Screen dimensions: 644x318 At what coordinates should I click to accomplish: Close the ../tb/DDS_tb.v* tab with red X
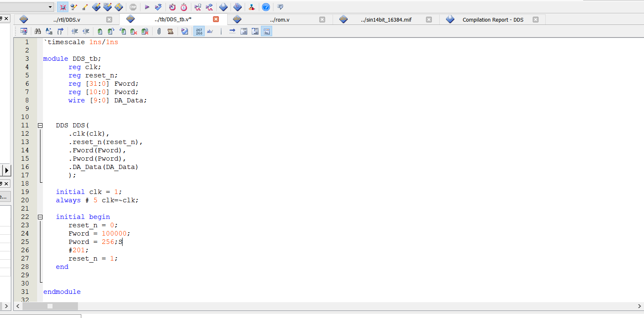pos(216,19)
